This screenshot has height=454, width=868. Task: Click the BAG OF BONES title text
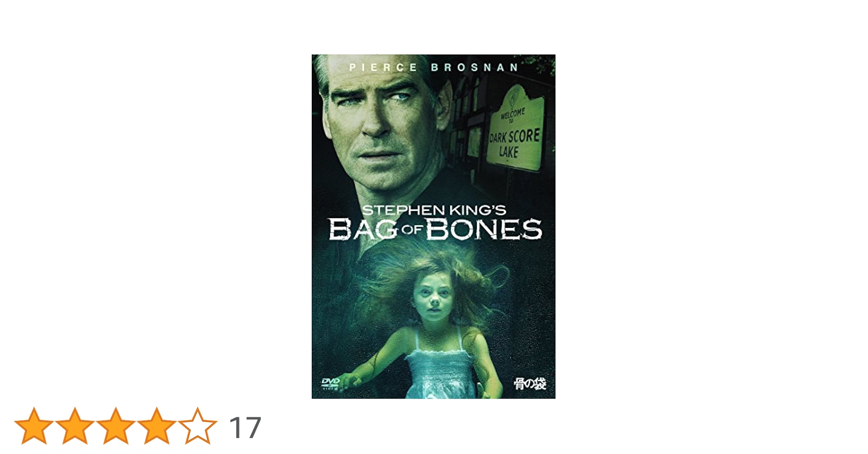click(x=435, y=229)
